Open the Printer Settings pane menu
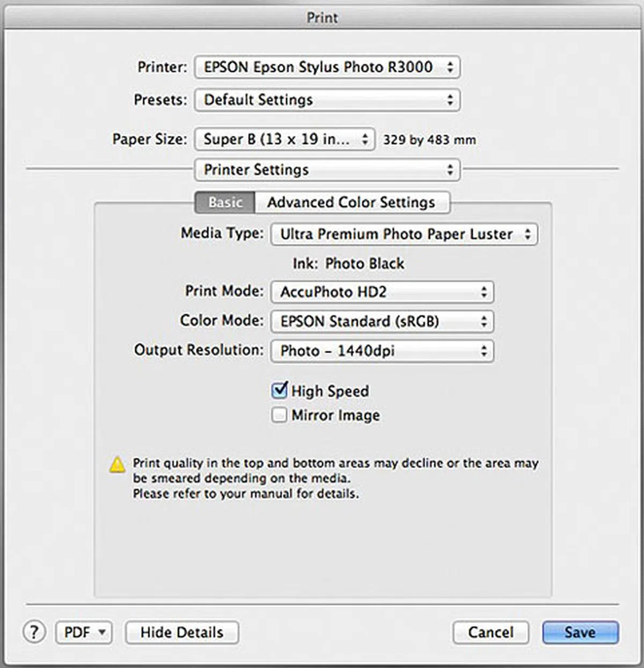 click(327, 170)
